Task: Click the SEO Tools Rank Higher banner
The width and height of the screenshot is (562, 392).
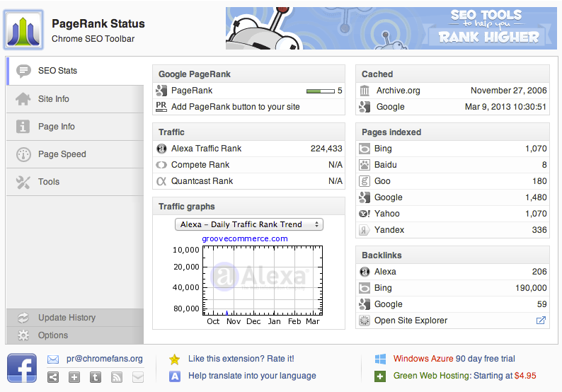Action: (391, 28)
